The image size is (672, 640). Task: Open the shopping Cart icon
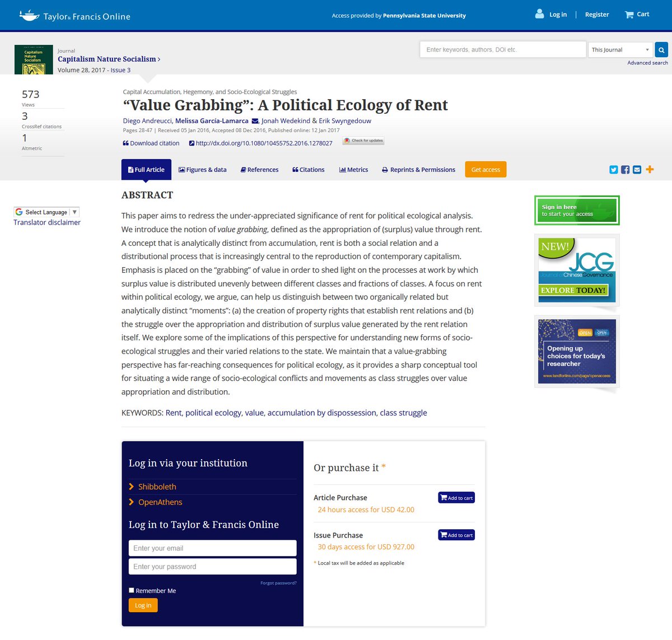629,15
